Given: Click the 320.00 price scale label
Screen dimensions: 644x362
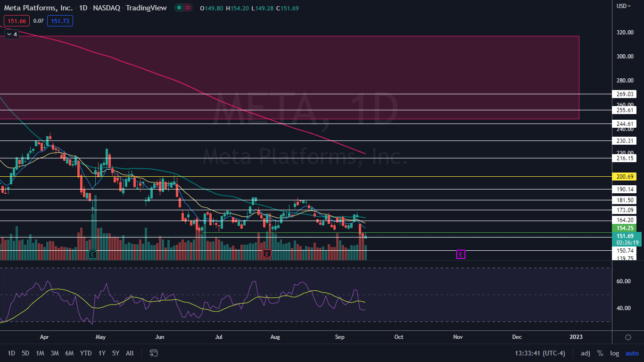Looking at the screenshot, I should pos(625,33).
